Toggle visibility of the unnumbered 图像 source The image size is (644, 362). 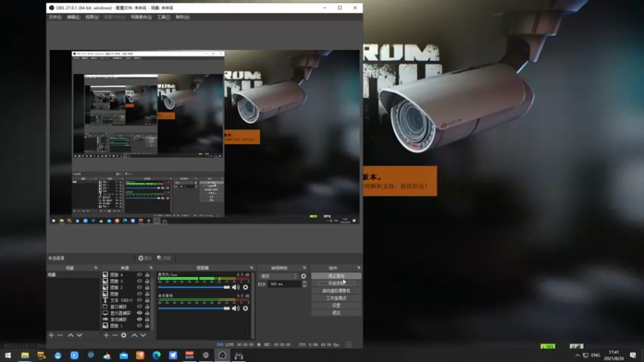(139, 294)
